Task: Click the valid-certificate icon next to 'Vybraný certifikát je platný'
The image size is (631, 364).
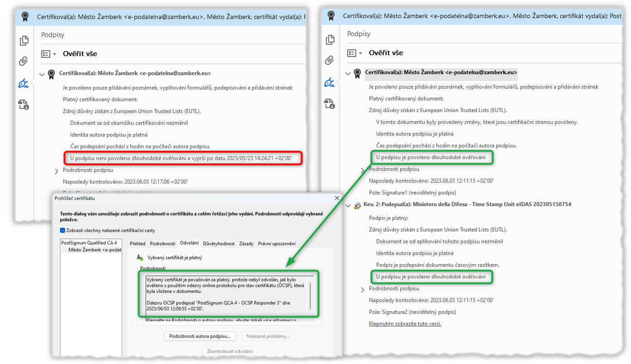Action: (140, 258)
